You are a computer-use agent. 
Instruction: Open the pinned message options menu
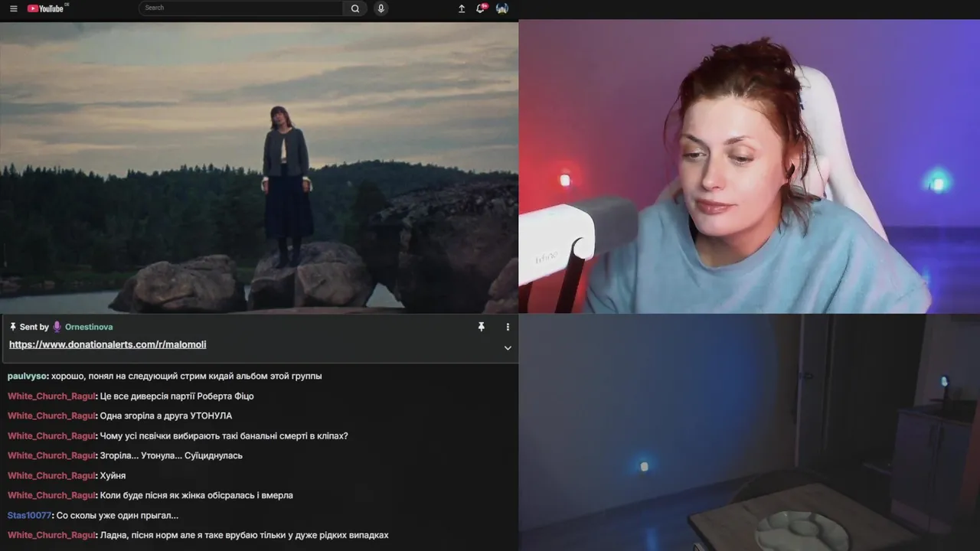pyautogui.click(x=507, y=327)
